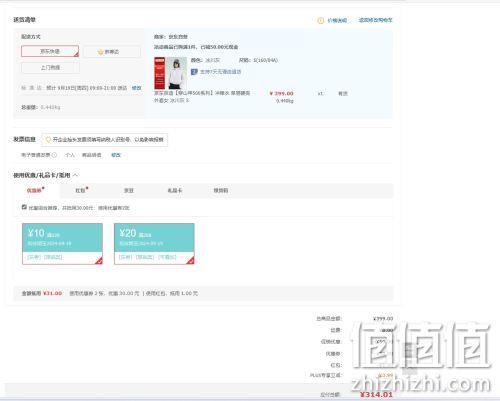Select 京东快递 delivery method
This screenshot has height=401, width=500.
pos(50,51)
